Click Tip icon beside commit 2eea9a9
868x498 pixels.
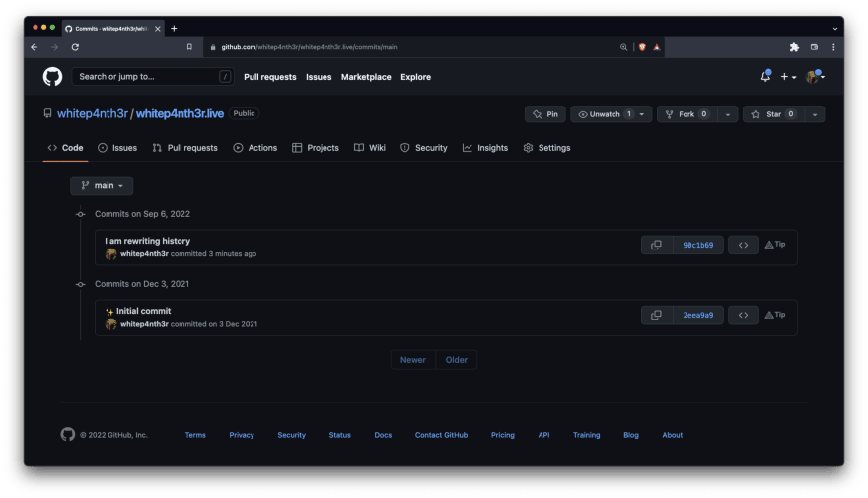[775, 315]
